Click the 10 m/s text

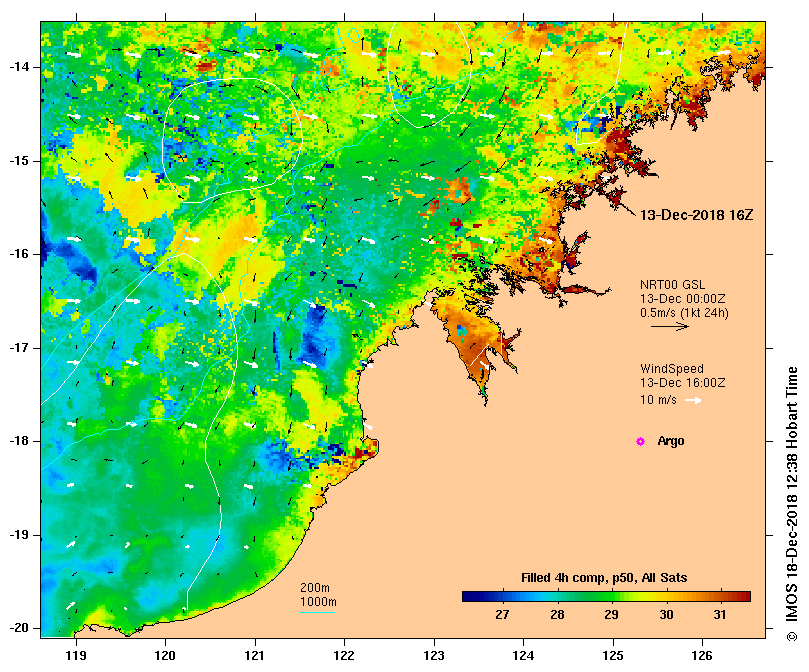(x=658, y=399)
